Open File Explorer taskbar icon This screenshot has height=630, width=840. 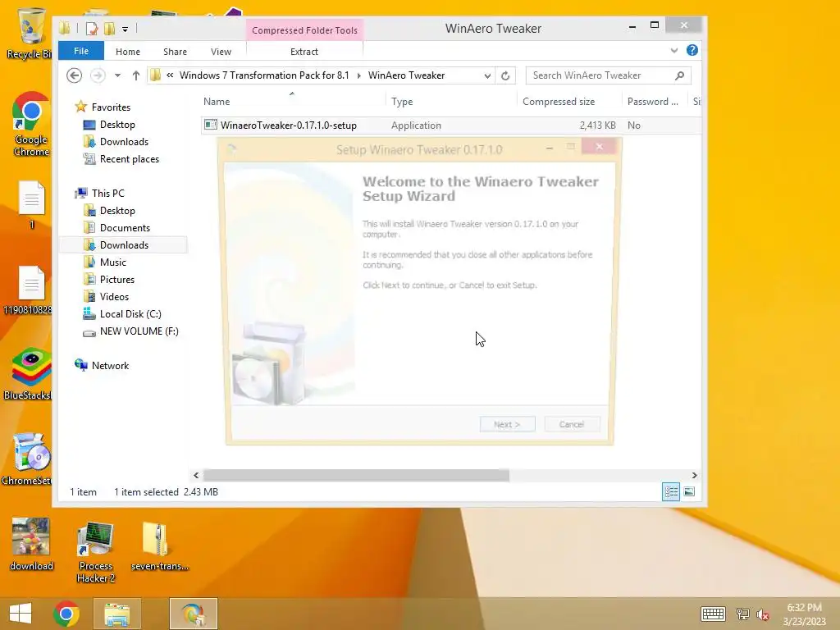click(116, 614)
